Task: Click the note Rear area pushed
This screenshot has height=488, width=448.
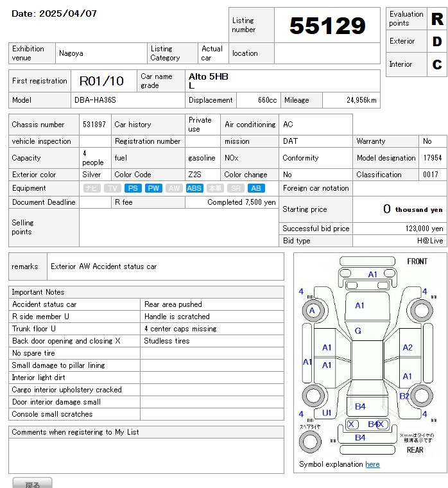Action: pyautogui.click(x=173, y=304)
